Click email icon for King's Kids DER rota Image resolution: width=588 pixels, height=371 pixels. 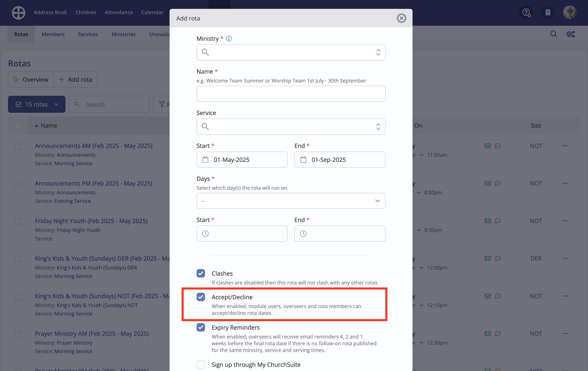click(487, 258)
